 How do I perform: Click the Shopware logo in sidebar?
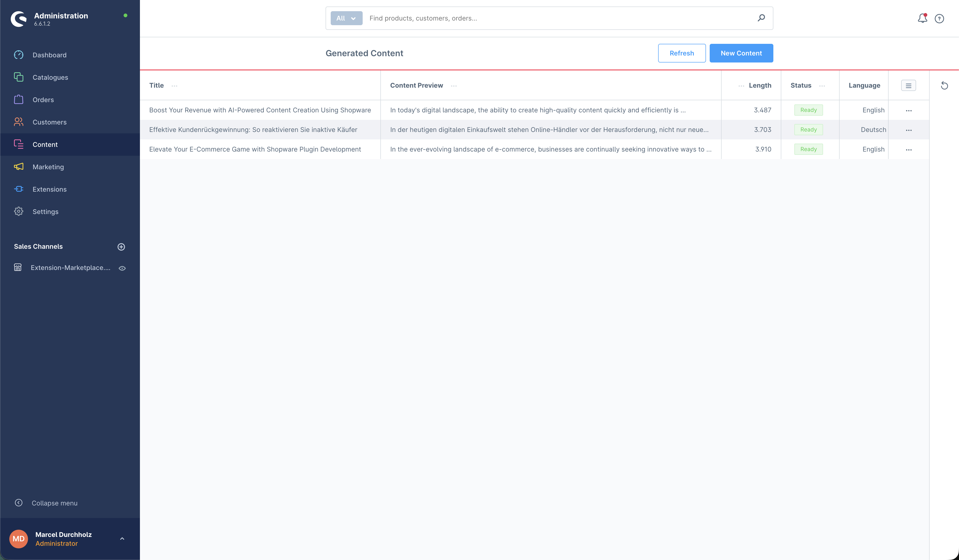click(x=19, y=19)
